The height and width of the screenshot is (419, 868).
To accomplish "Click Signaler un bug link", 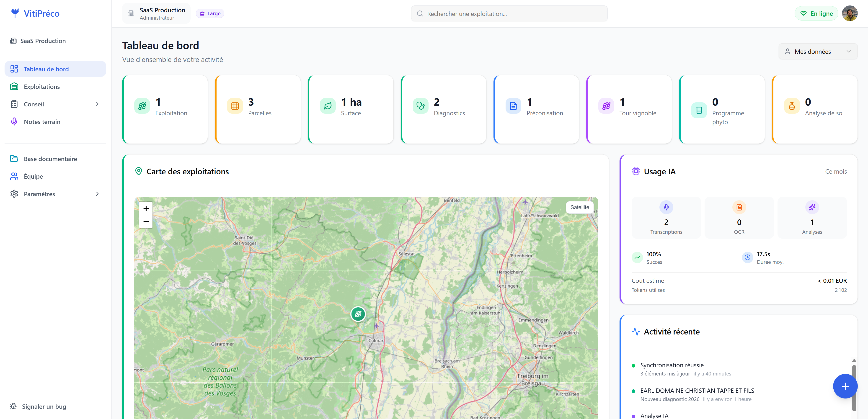I will coord(44,406).
